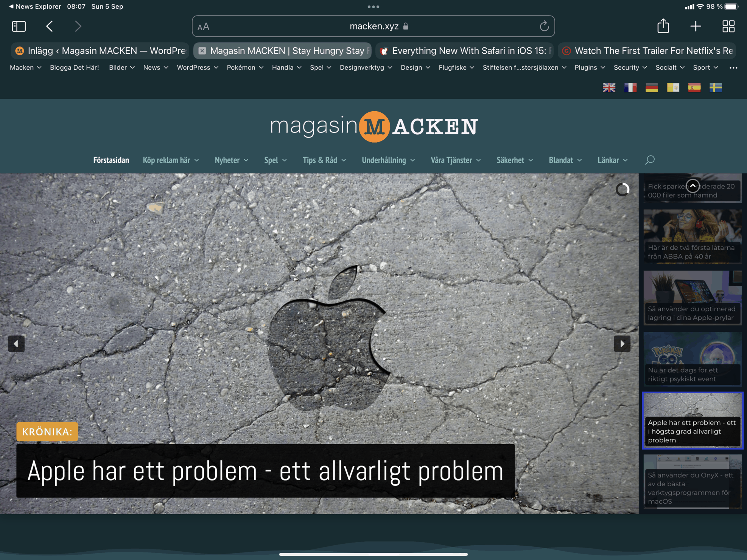
Task: Expand the Handla bookmarks folder
Action: click(286, 67)
